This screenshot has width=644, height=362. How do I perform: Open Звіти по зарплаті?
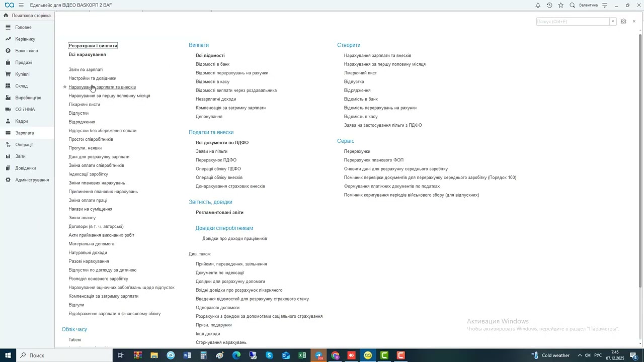point(86,69)
